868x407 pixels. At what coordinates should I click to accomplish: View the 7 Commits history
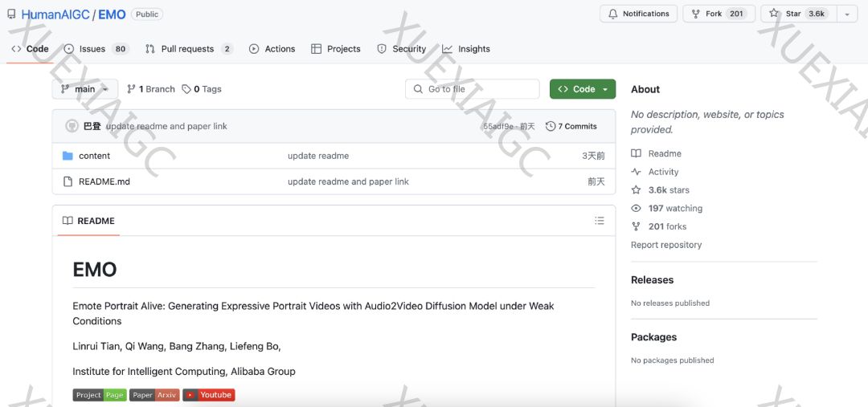click(571, 126)
